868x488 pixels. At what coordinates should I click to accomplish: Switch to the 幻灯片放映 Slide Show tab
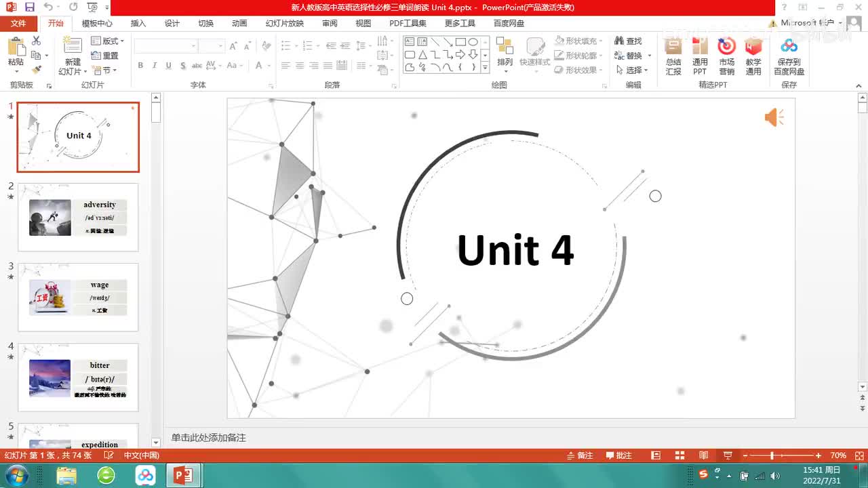tap(285, 23)
